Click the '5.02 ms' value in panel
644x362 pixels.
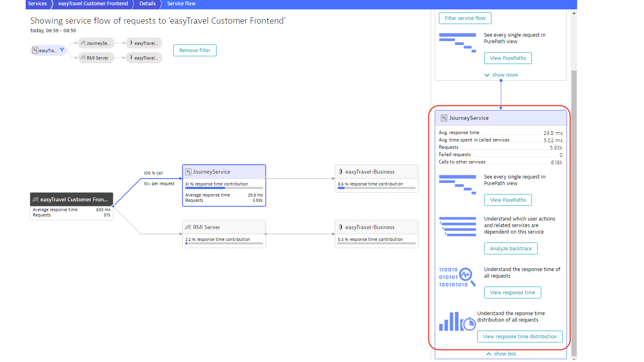553,141
